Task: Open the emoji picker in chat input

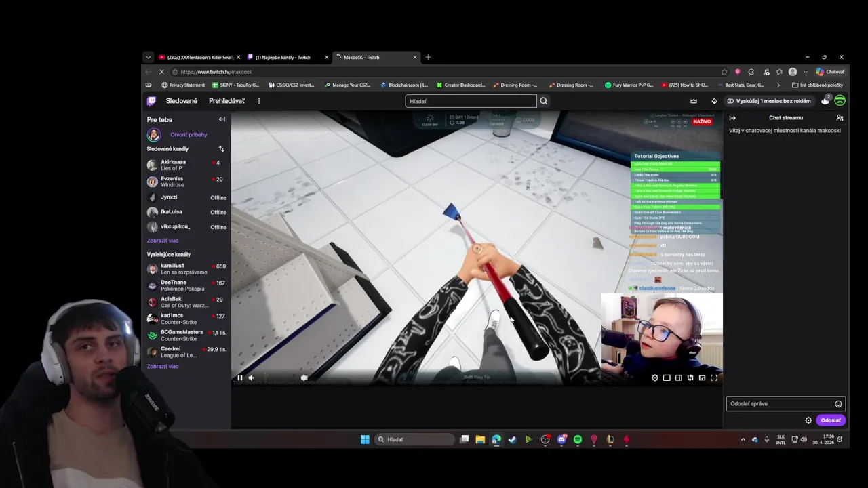Action: pyautogui.click(x=838, y=404)
